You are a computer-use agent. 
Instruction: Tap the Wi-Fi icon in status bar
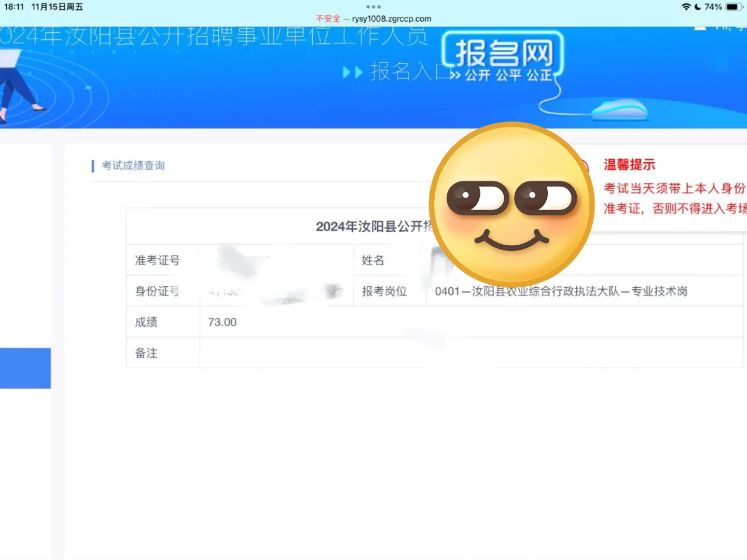[686, 7]
